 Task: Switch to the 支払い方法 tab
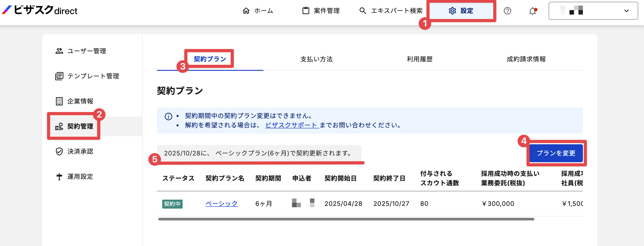pyautogui.click(x=316, y=59)
